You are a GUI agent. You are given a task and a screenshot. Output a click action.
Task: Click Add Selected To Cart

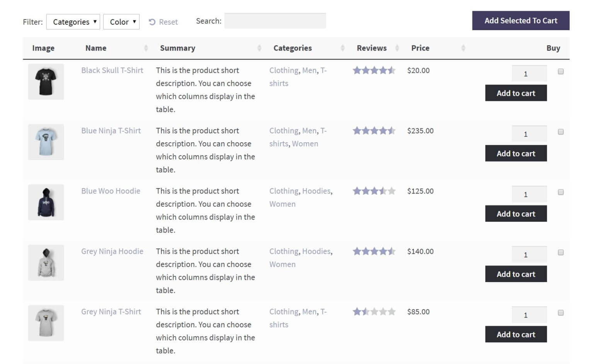520,20
